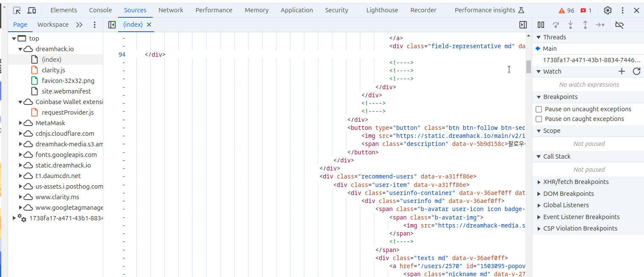This screenshot has width=644, height=277.
Task: Open the Application tab
Action: coord(297,10)
